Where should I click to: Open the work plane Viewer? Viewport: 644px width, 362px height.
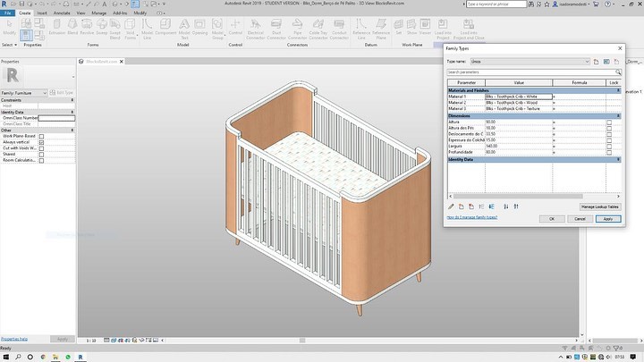click(x=425, y=27)
